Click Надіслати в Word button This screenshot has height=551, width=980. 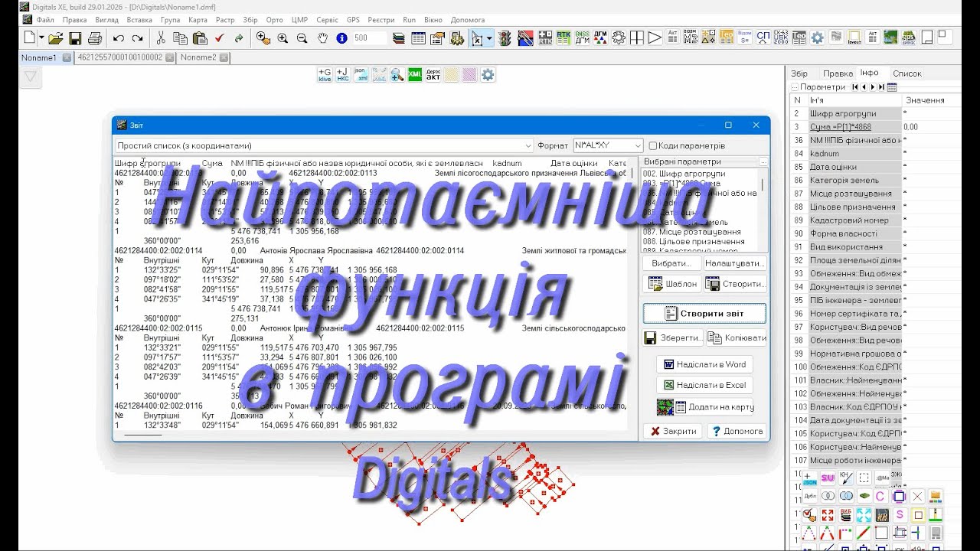[704, 364]
